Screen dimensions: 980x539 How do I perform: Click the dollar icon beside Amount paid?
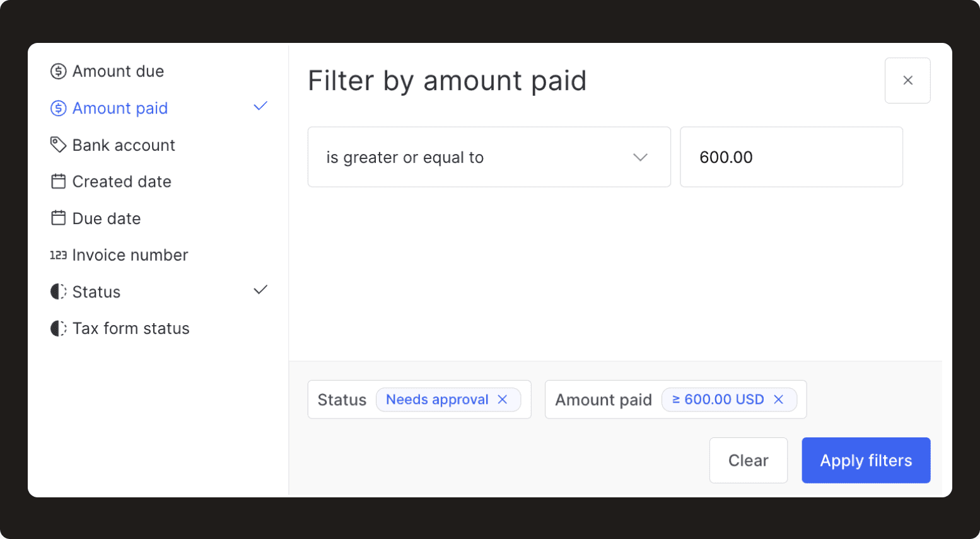pos(58,109)
